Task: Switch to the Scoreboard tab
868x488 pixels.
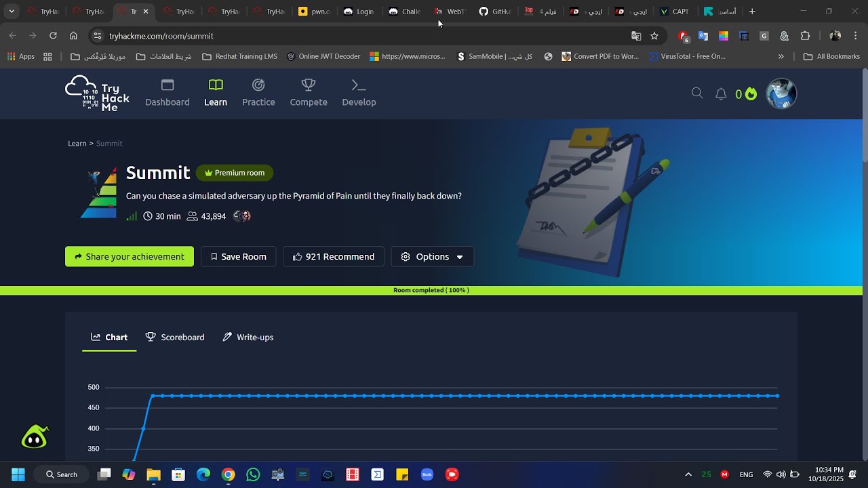Action: (175, 338)
